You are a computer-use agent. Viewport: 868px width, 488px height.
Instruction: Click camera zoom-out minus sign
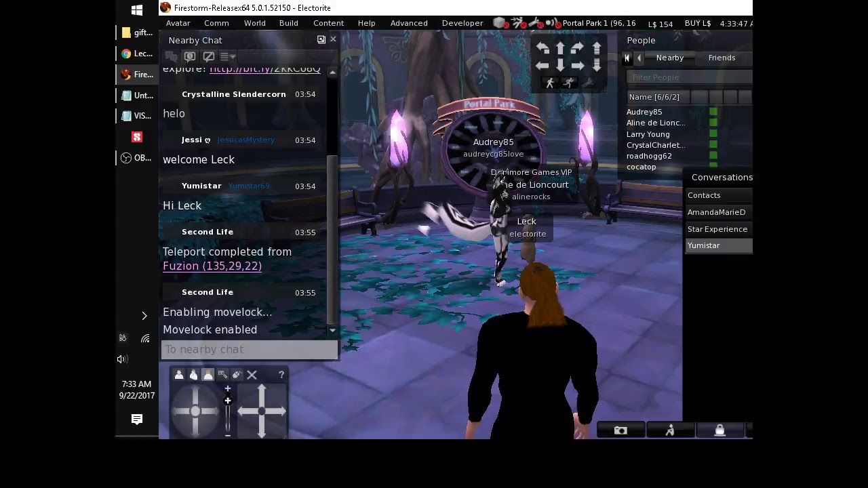tap(228, 435)
